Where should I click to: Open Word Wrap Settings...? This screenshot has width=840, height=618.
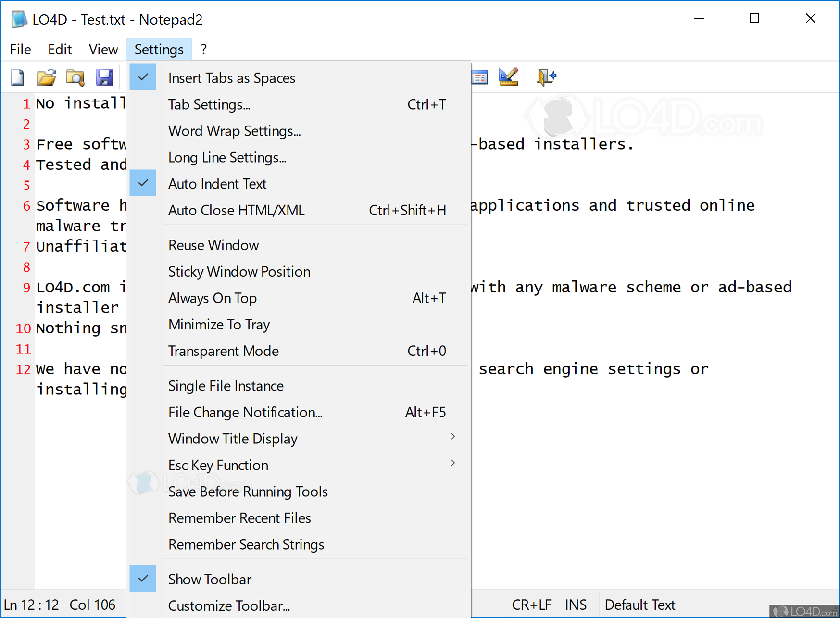coord(299,130)
